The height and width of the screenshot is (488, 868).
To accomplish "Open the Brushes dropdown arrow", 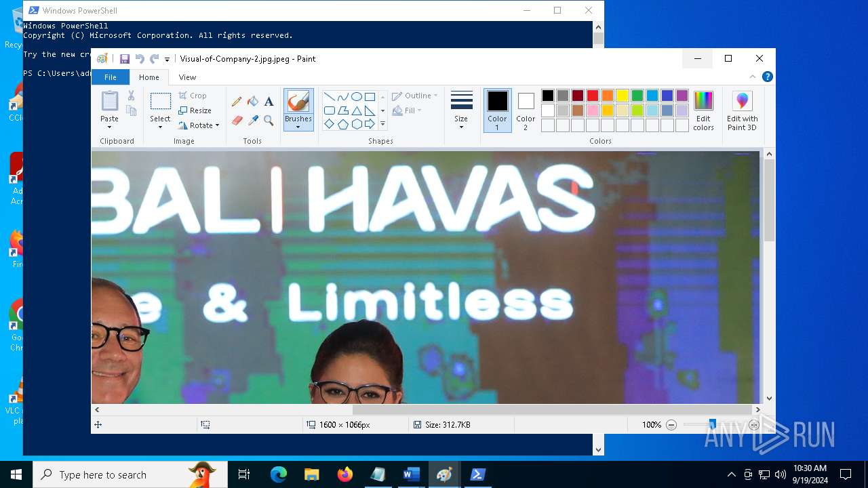I will tap(298, 127).
